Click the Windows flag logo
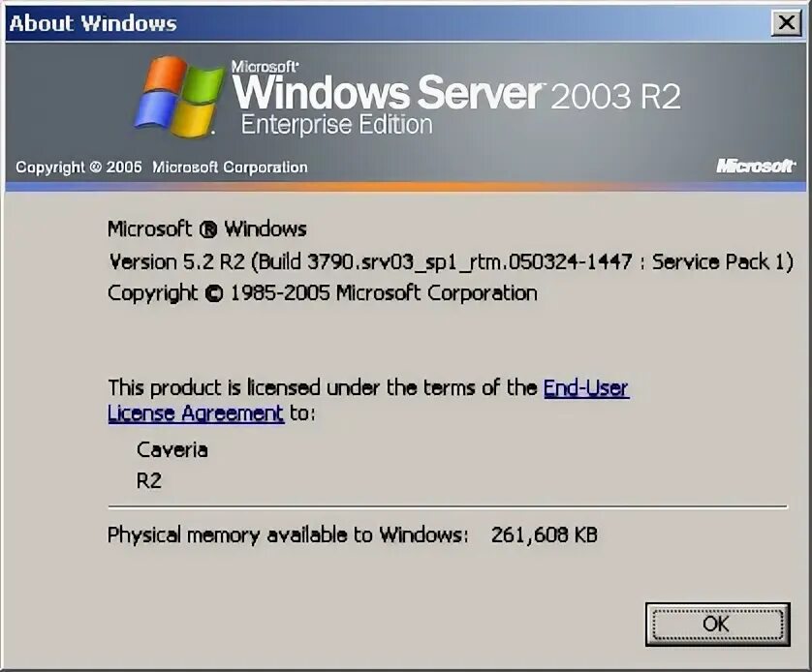812x672 pixels. [179, 97]
